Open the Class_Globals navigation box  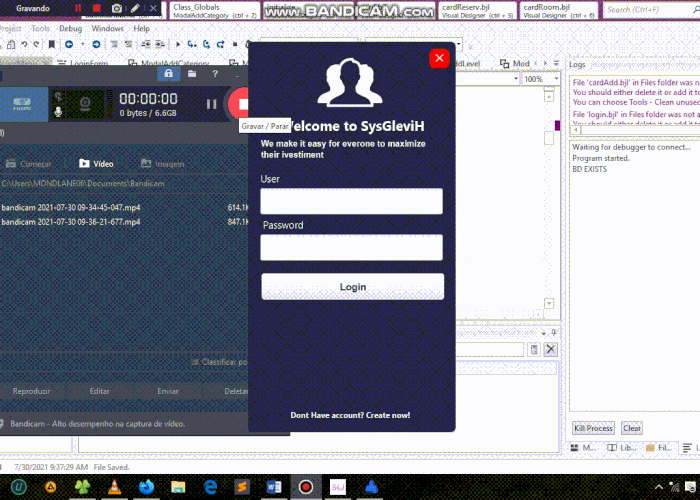pyautogui.click(x=214, y=11)
